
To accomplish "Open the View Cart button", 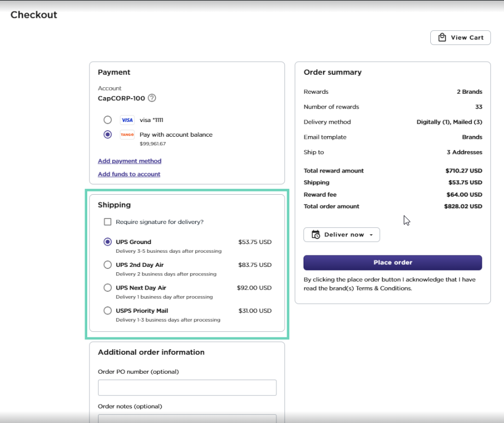I will 460,37.
